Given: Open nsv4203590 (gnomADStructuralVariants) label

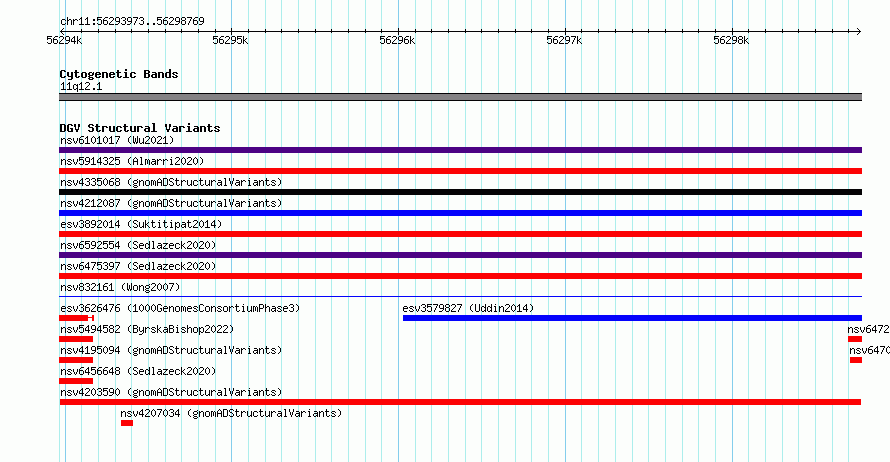Looking at the screenshot, I should 171,392.
